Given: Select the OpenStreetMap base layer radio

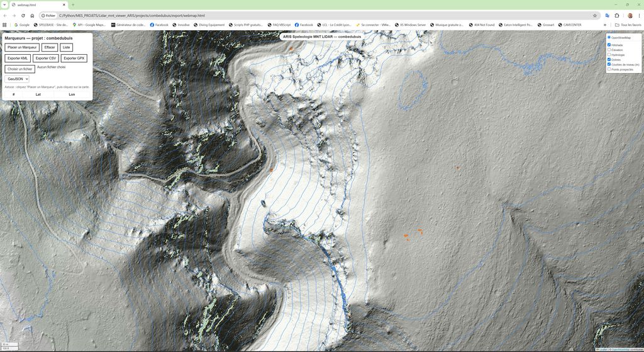Looking at the screenshot, I should pos(609,38).
